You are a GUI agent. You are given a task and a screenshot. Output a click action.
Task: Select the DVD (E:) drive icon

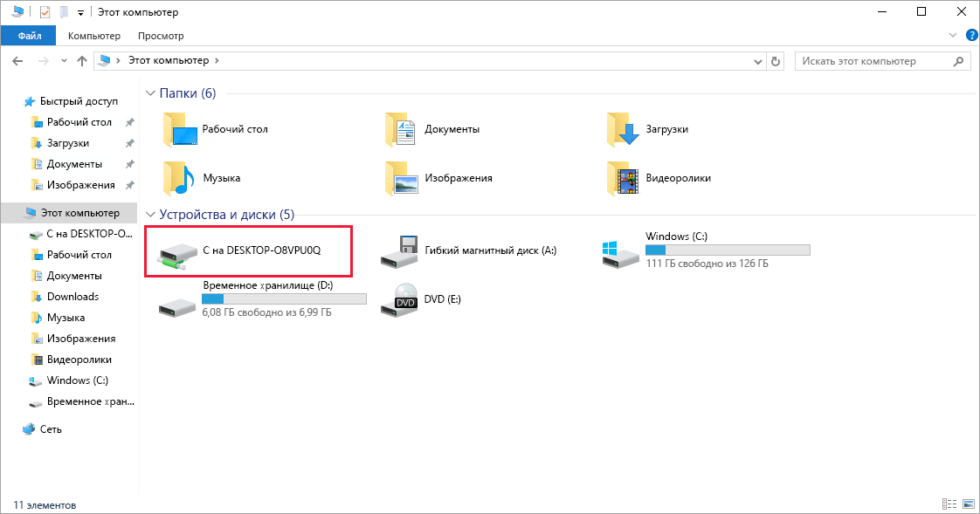click(x=399, y=300)
